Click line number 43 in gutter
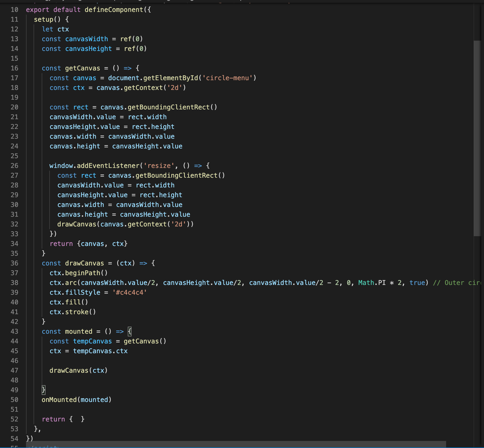Image resolution: width=484 pixels, height=448 pixels. click(14, 332)
